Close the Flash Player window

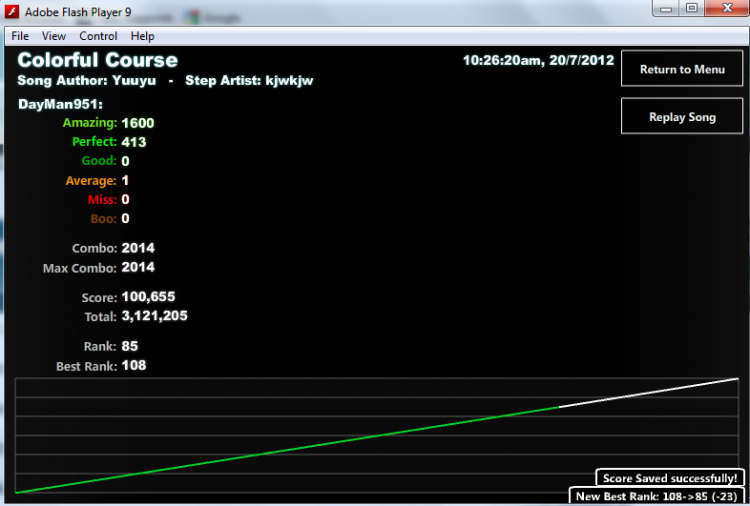727,8
